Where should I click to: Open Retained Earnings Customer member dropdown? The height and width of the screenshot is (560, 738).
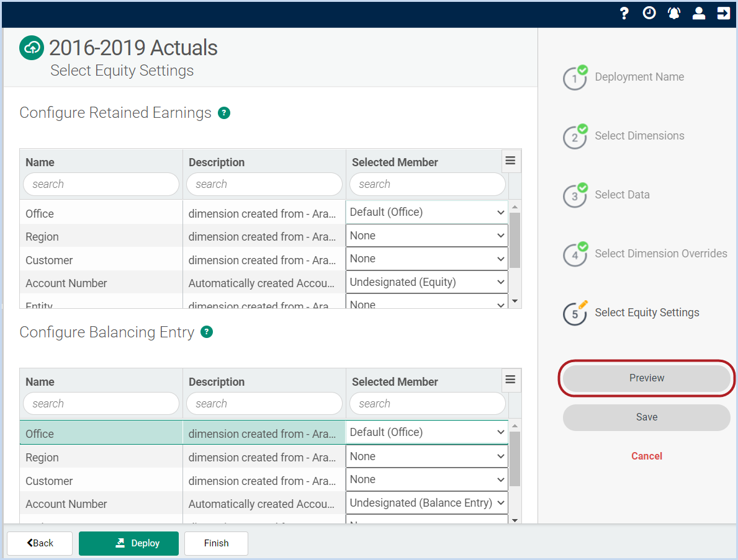tap(427, 259)
